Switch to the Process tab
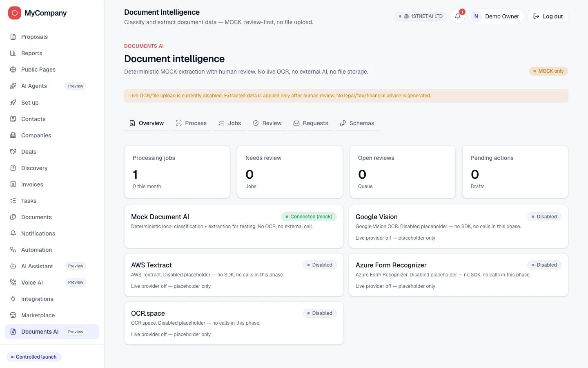 191,123
